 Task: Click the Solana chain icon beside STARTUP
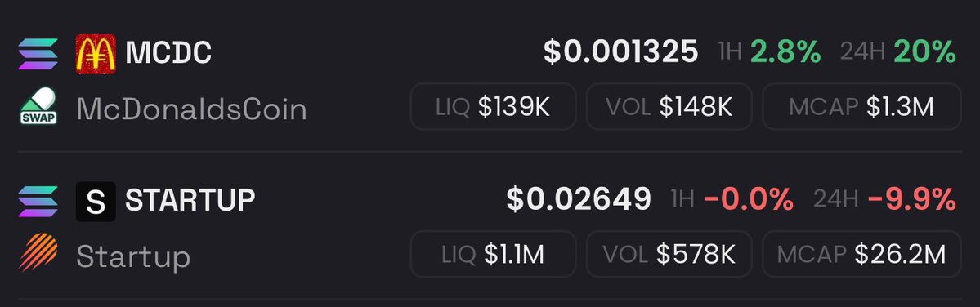[38, 202]
